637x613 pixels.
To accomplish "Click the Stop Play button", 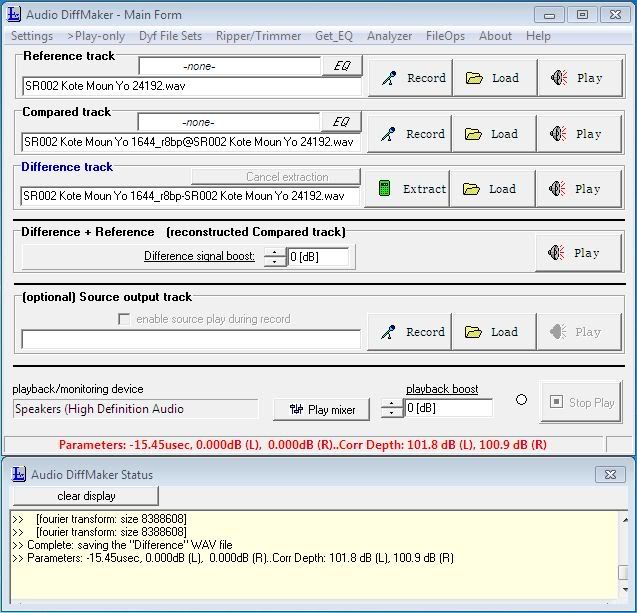I will coord(581,403).
